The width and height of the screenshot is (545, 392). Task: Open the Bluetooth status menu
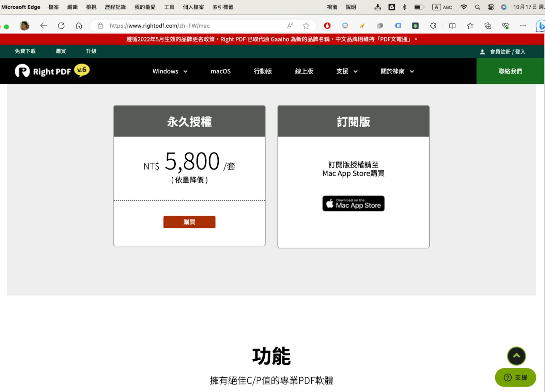[404, 7]
